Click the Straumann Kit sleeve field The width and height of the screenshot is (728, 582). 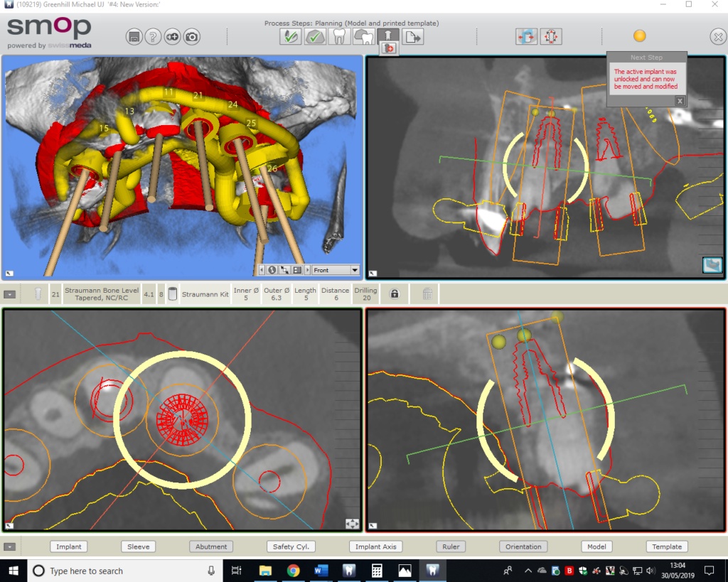coord(205,293)
